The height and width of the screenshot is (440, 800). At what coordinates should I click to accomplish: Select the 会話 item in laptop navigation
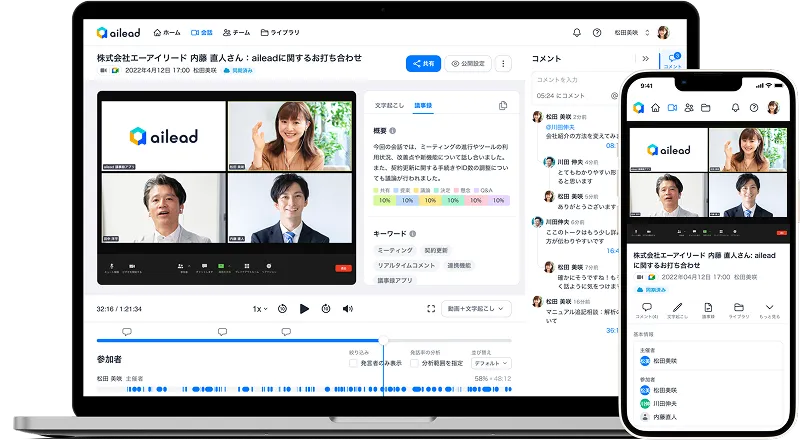[202, 32]
